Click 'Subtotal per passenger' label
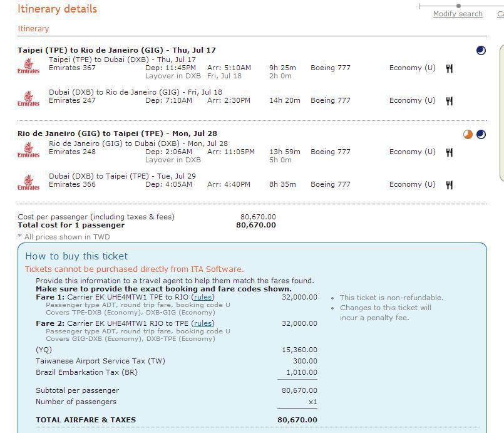The height and width of the screenshot is (433, 504). pyautogui.click(x=77, y=390)
